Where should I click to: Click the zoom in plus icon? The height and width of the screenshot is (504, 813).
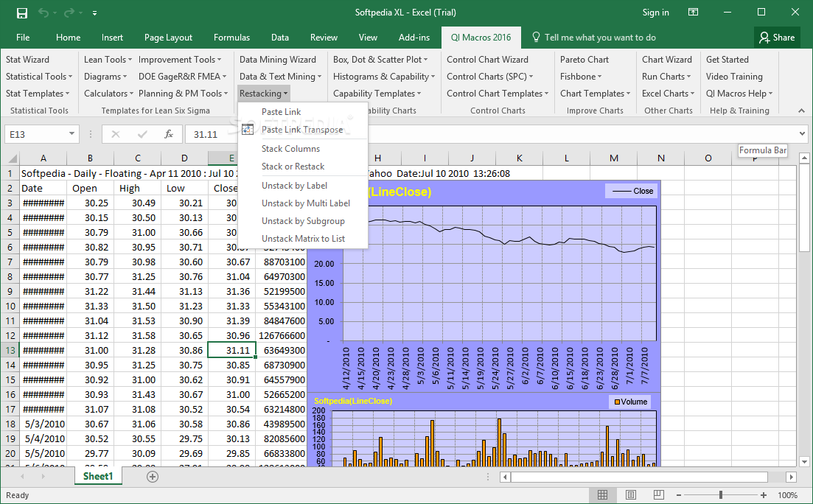click(x=763, y=495)
